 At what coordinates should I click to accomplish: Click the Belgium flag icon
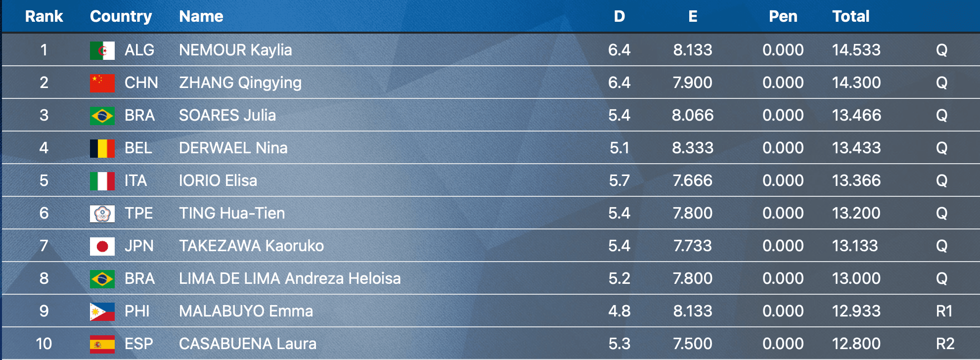click(x=102, y=148)
